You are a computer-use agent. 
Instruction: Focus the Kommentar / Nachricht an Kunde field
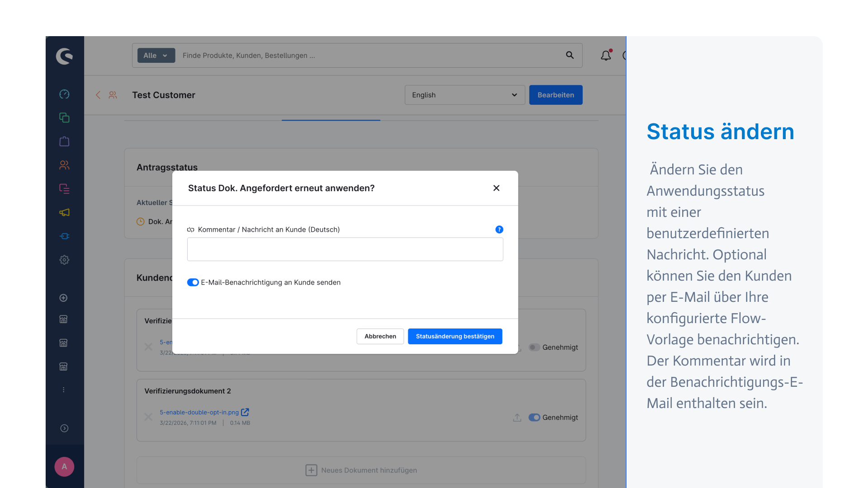(x=345, y=249)
